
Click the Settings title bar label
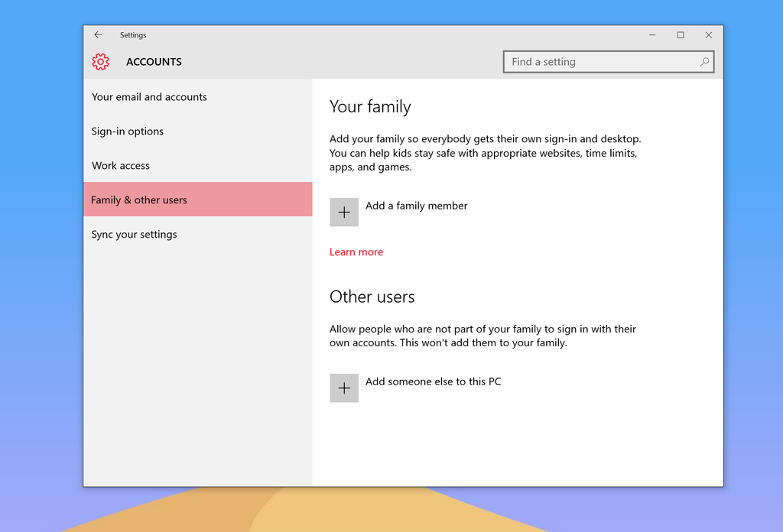click(x=133, y=34)
